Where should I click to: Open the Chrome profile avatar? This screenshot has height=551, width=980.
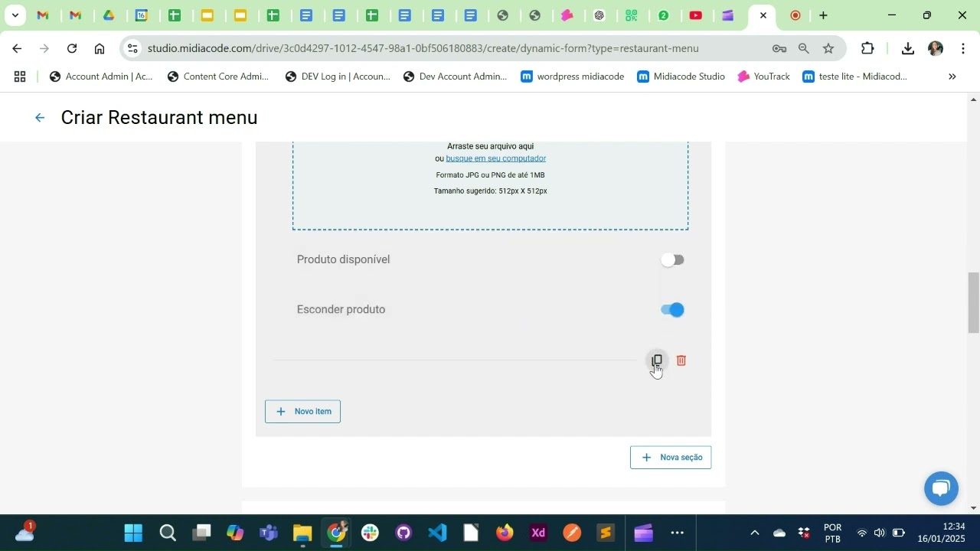[x=936, y=48]
